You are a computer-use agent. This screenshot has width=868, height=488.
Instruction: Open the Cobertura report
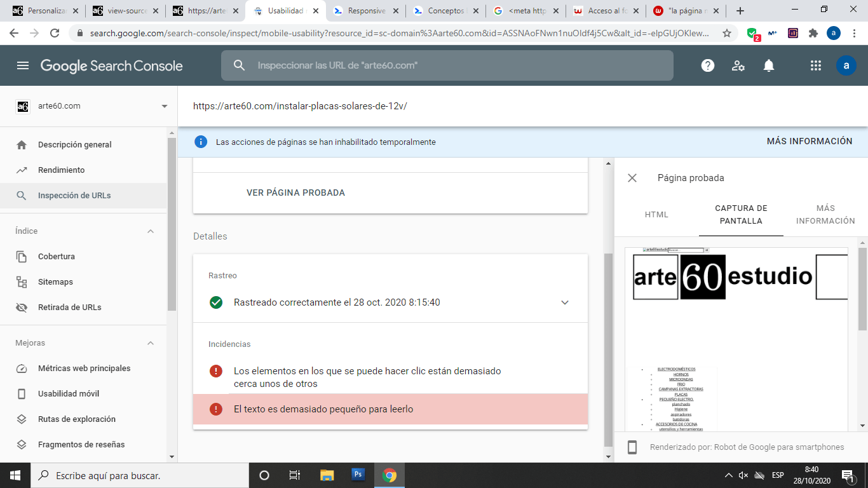83,257
